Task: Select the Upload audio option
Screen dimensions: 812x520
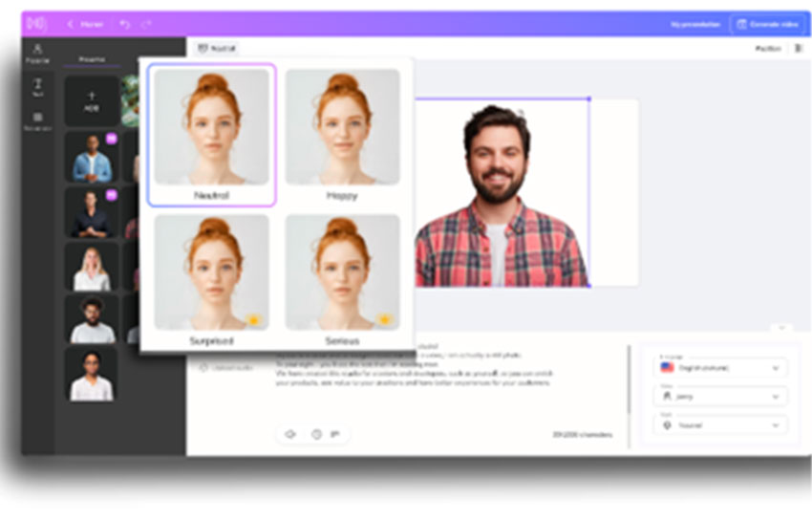Action: coord(226,368)
